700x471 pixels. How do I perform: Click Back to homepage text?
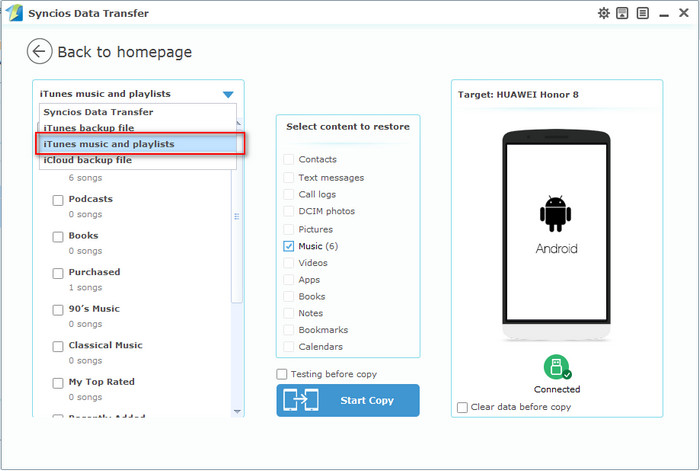tap(125, 52)
